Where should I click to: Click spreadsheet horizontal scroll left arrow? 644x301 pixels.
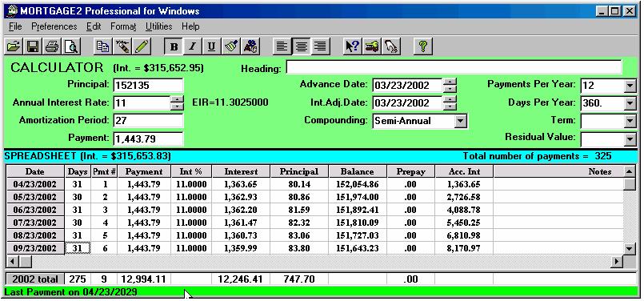coord(12,262)
